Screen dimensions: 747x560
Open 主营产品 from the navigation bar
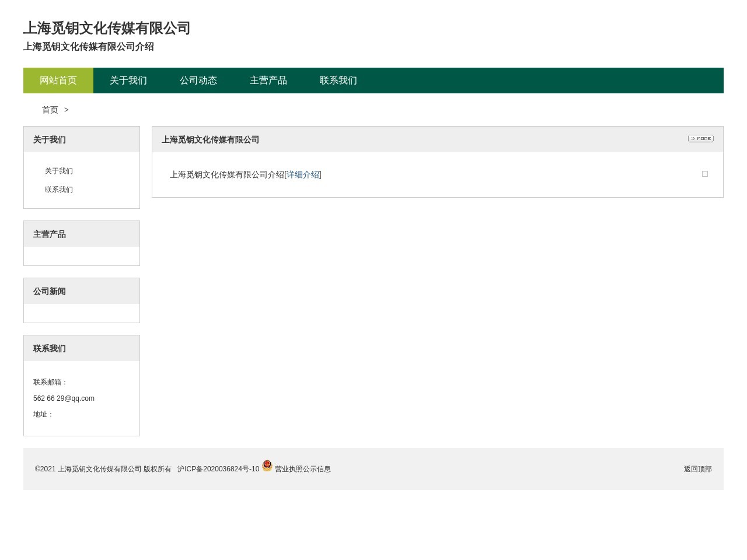tap(268, 80)
